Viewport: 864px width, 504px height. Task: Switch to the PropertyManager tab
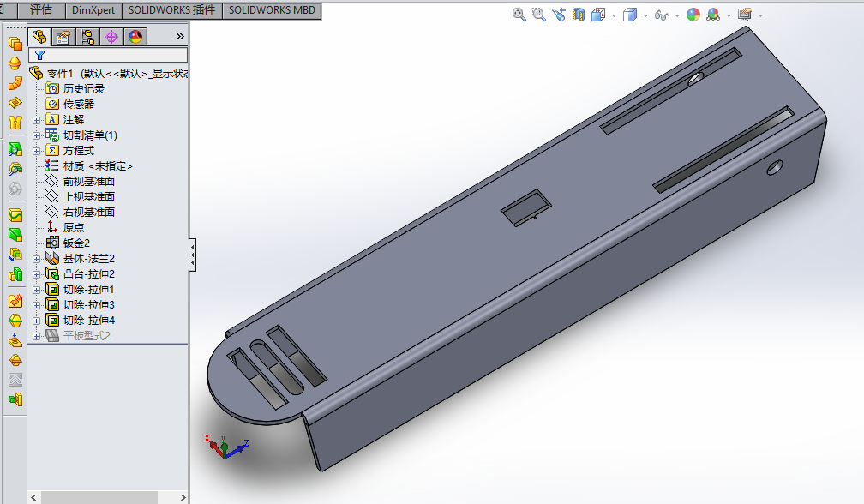[63, 37]
